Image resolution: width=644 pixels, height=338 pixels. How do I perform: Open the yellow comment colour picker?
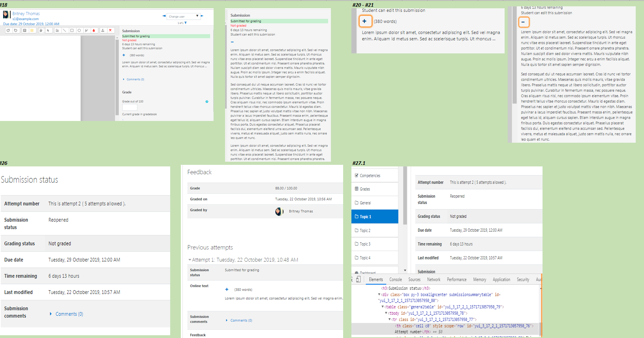[x=32, y=30]
